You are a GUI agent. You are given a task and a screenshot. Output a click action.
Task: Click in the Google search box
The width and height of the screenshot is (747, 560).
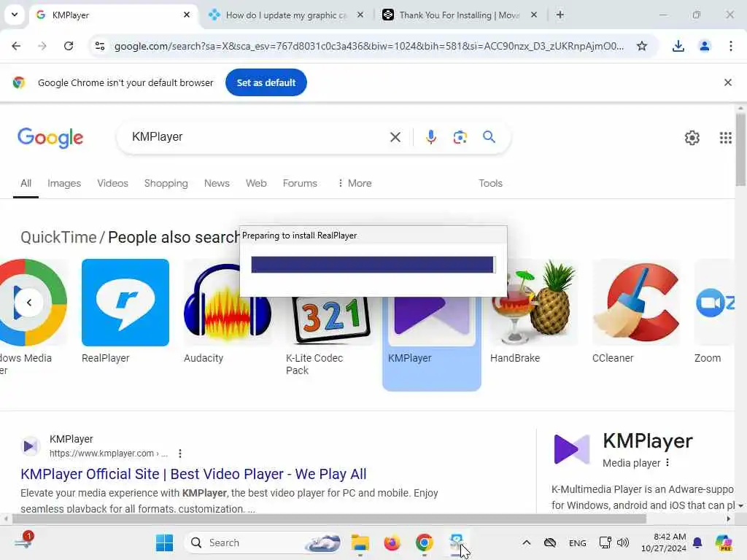tap(258, 136)
